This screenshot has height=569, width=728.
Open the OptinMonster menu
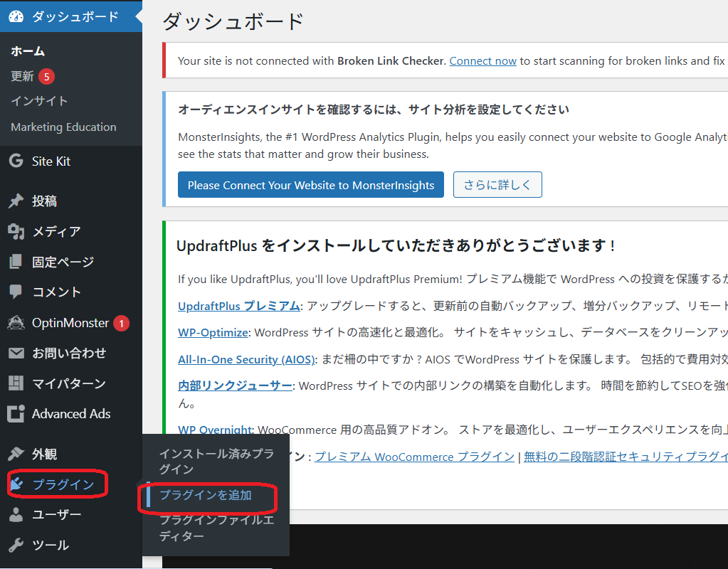71,323
